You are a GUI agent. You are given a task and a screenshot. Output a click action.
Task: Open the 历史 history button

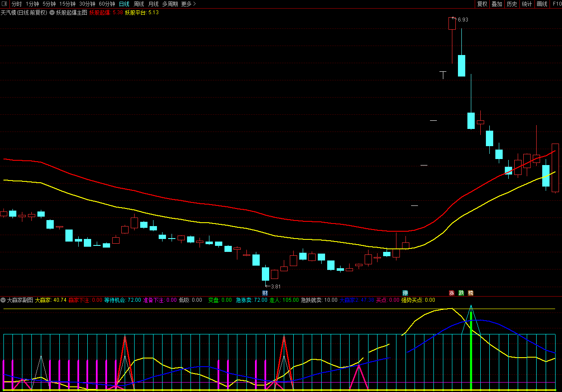click(512, 4)
